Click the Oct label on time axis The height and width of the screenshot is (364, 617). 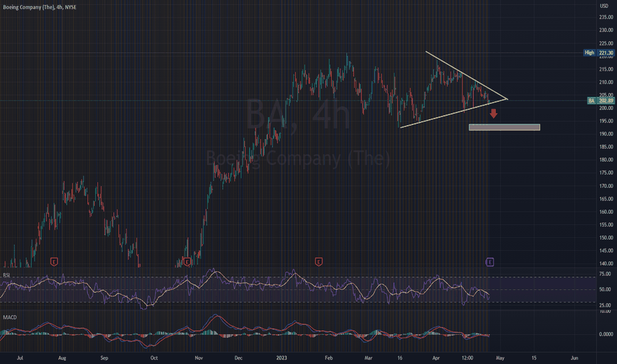[x=154, y=358]
